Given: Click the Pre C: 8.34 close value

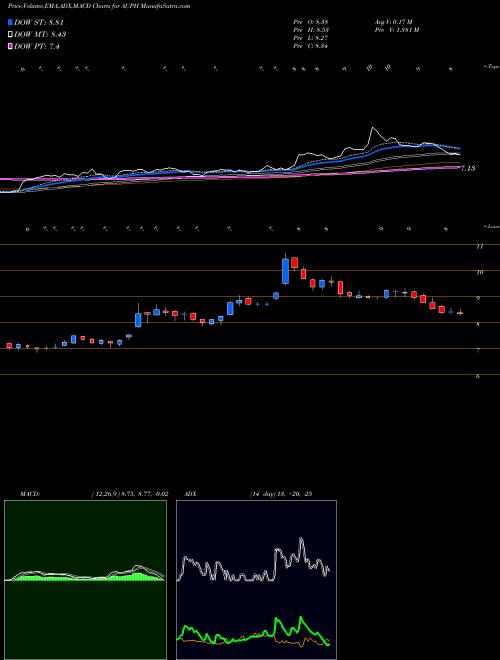Looking at the screenshot, I should [311, 46].
